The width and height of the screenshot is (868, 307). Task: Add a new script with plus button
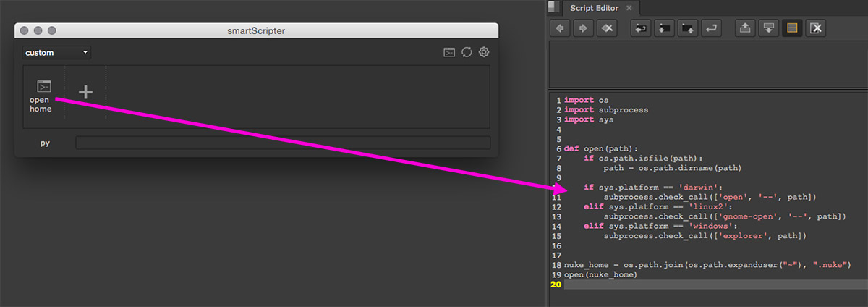[x=85, y=92]
